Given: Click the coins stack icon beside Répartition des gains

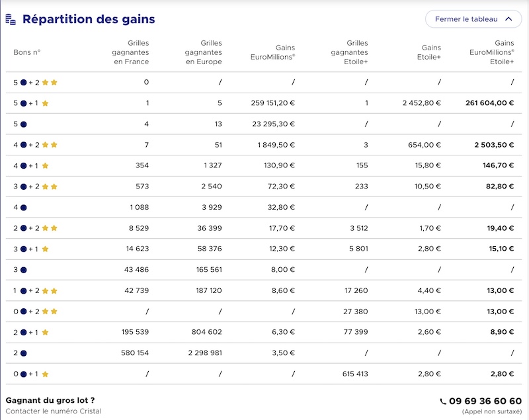Looking at the screenshot, I should click(11, 19).
